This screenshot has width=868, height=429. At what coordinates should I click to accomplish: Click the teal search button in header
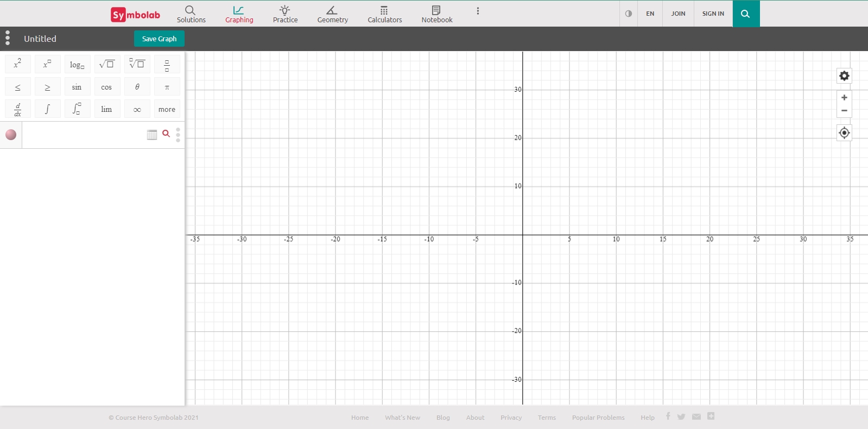point(746,14)
